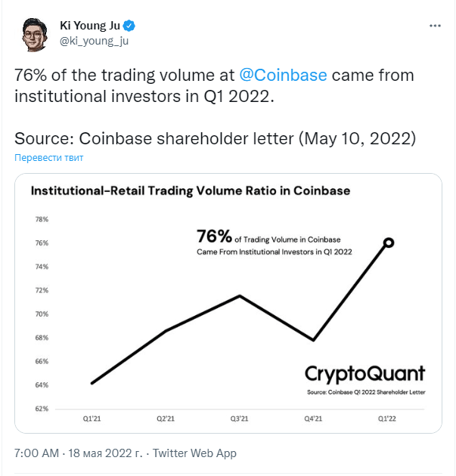Open the three-dot more options menu
This screenshot has width=456, height=476.
tap(435, 26)
